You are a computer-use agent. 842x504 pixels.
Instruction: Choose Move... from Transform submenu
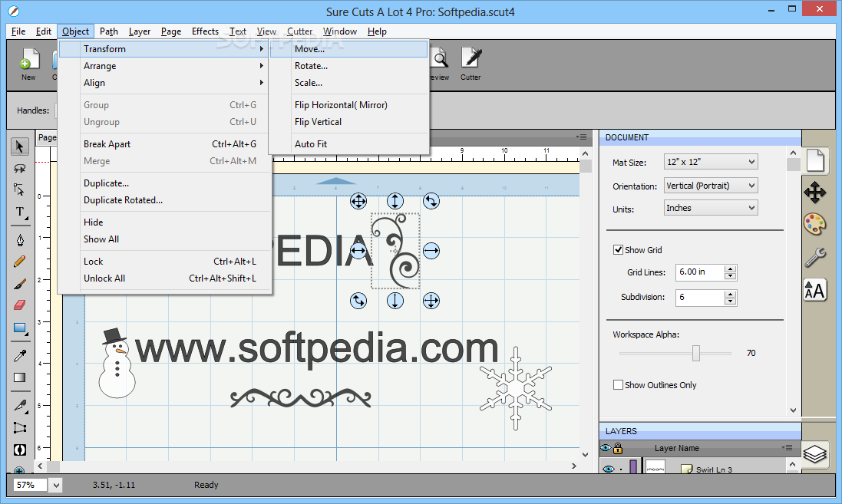[x=349, y=49]
